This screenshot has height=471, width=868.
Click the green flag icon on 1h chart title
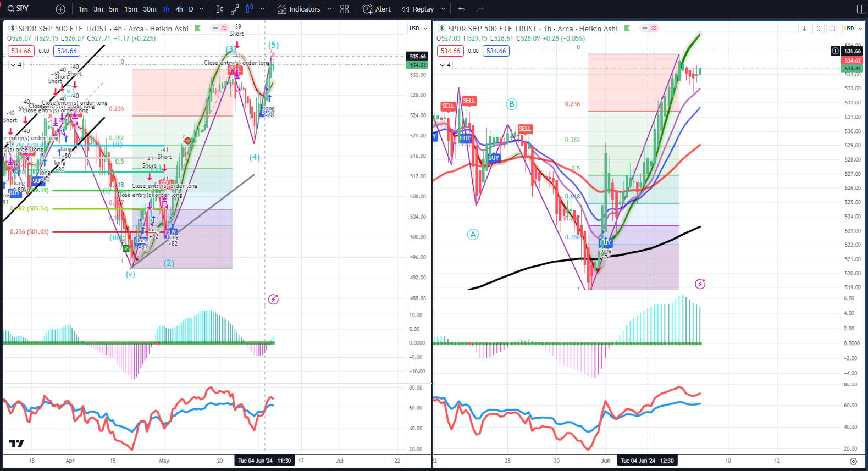[x=627, y=29]
